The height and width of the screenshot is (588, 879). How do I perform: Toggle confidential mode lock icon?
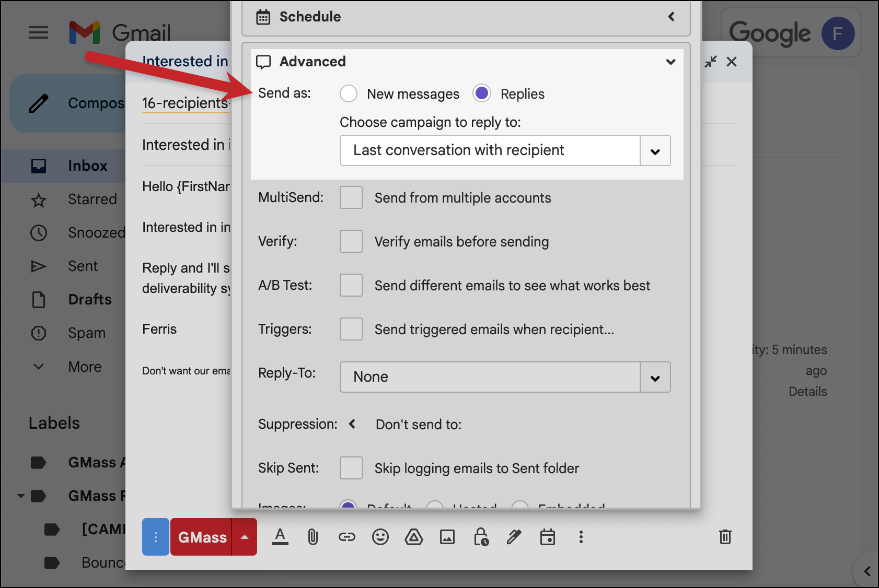click(481, 537)
